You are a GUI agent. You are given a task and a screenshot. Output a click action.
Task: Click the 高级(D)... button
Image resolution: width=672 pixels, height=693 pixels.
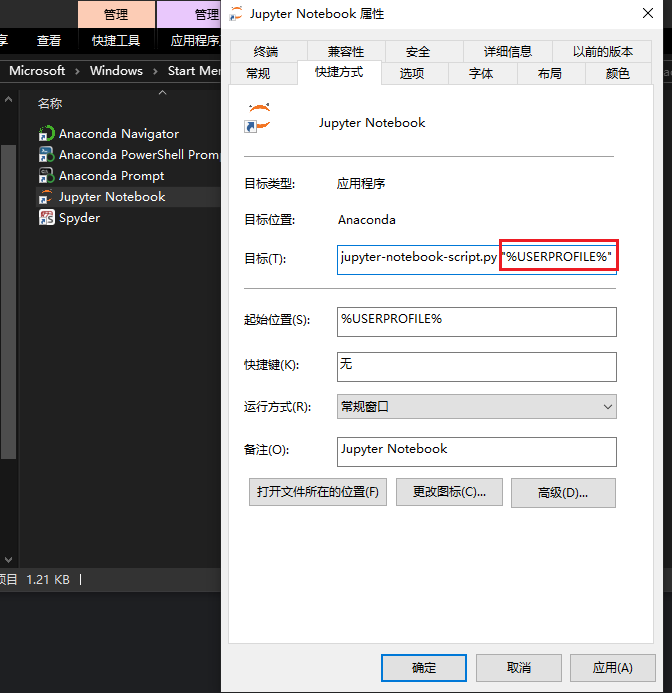coord(563,492)
